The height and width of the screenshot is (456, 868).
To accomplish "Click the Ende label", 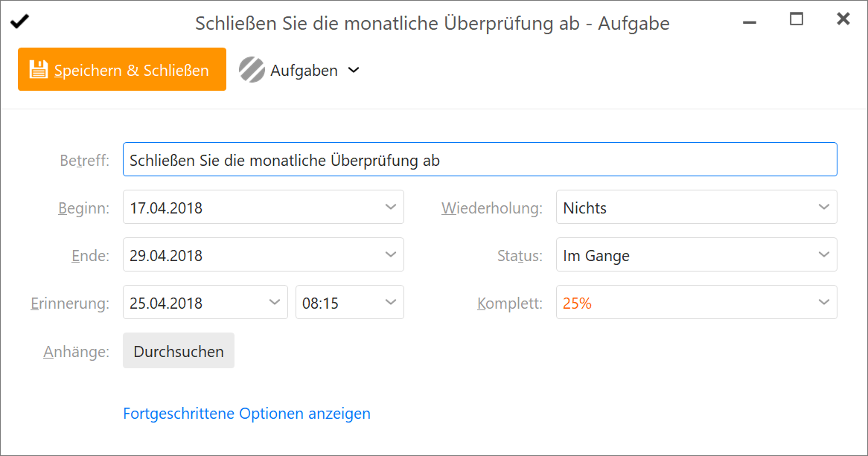I will coord(90,256).
